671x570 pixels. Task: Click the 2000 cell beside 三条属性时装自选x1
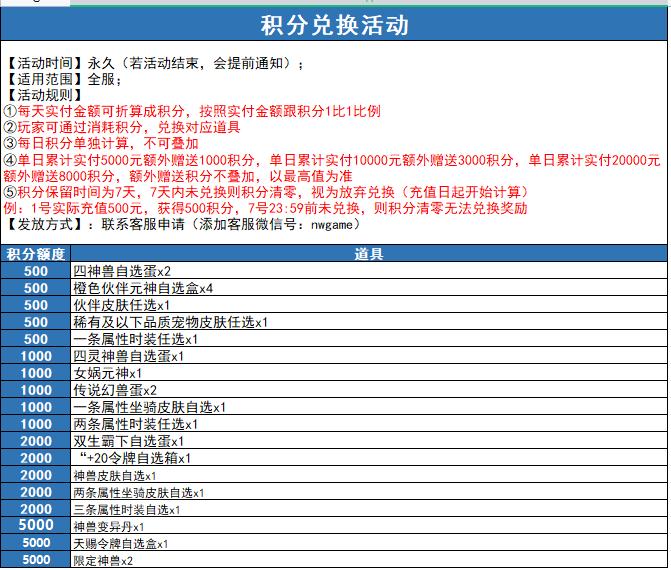click(x=36, y=509)
